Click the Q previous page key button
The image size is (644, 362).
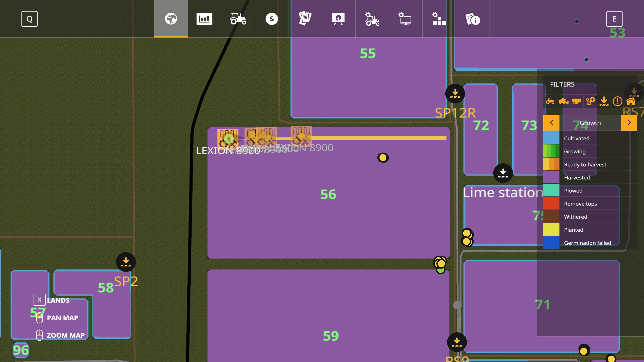pyautogui.click(x=30, y=19)
